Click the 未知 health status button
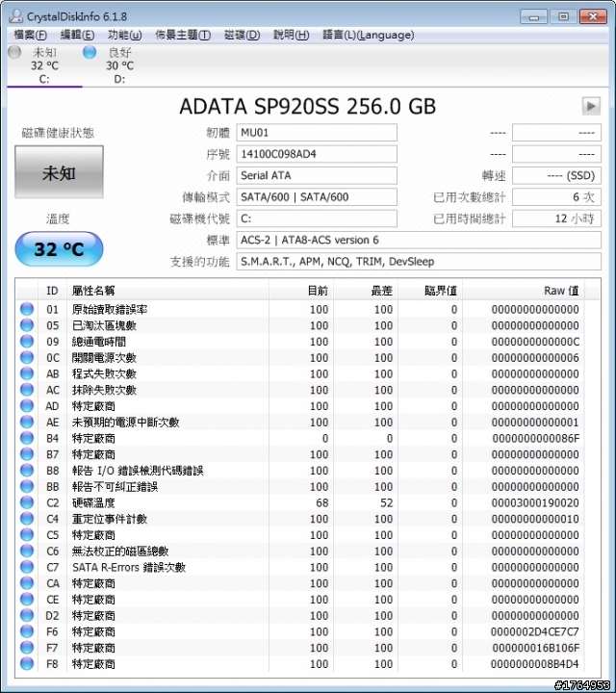Image resolution: width=616 pixels, height=693 pixels. point(60,172)
